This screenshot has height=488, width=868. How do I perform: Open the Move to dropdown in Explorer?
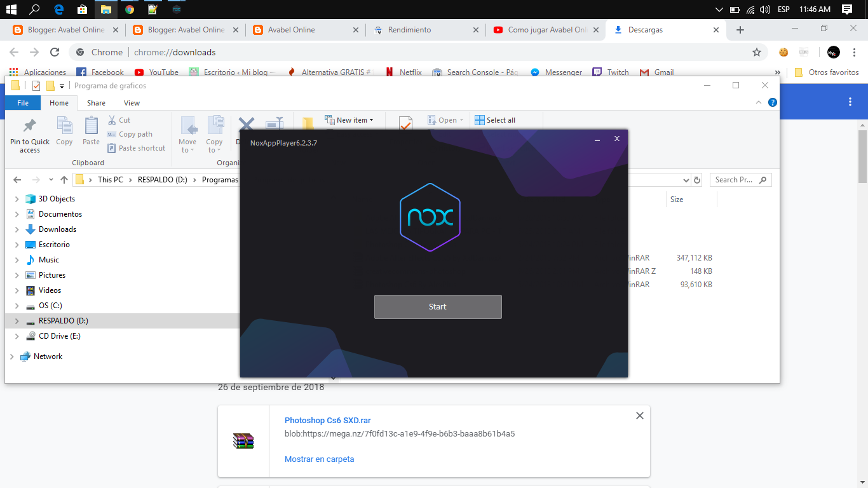(x=187, y=135)
